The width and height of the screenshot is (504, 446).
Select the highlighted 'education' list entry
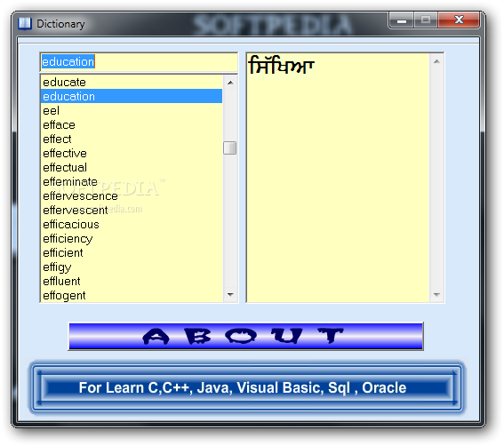point(132,97)
